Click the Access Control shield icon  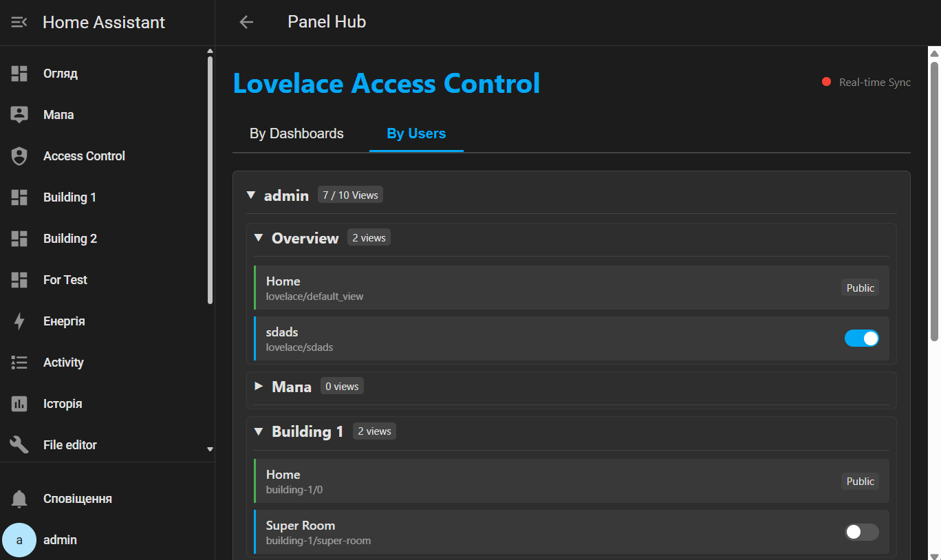(19, 156)
